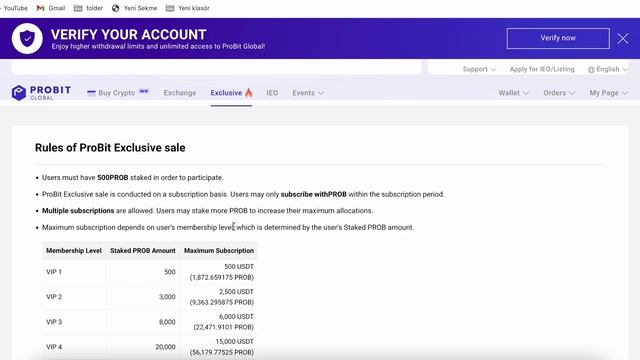Image resolution: width=640 pixels, height=360 pixels.
Task: Expand the My Page dropdown
Action: point(608,93)
